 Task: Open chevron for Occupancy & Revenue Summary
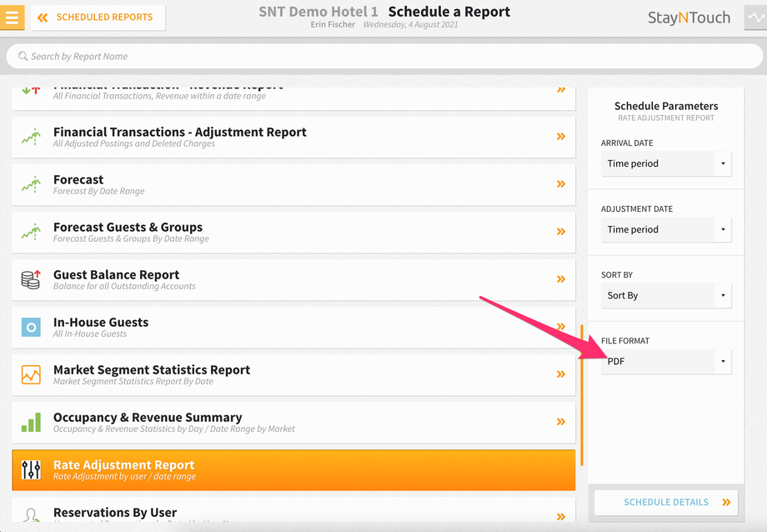click(x=561, y=421)
